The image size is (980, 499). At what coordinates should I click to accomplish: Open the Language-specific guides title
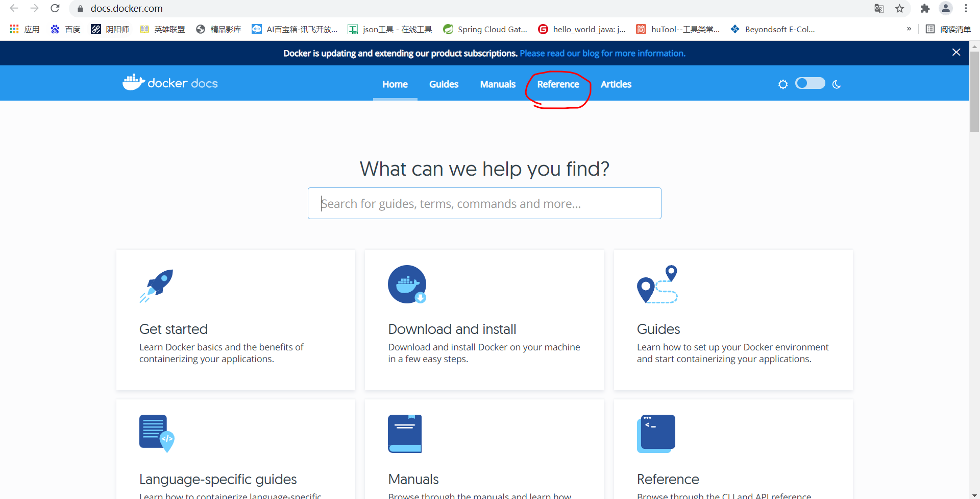tap(218, 479)
